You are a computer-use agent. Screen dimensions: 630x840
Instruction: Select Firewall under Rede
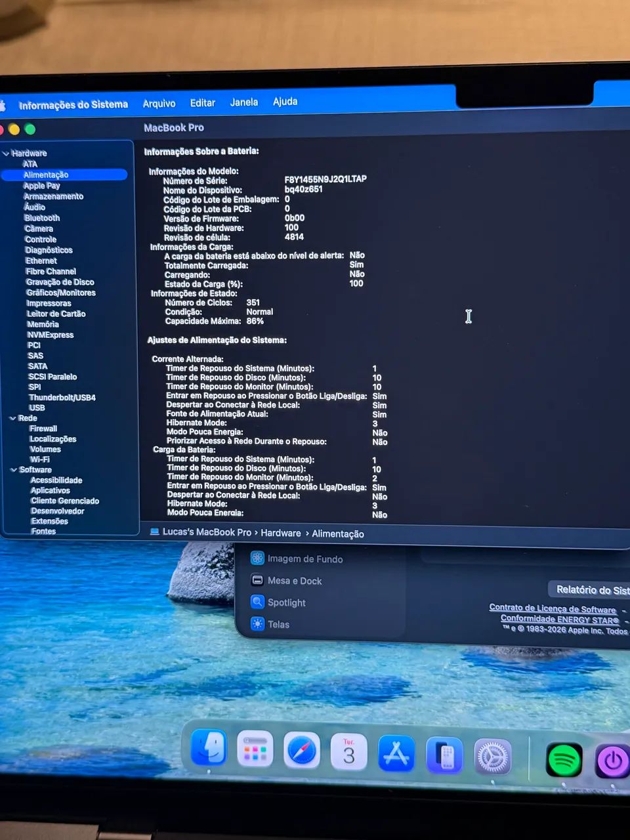pyautogui.click(x=43, y=429)
